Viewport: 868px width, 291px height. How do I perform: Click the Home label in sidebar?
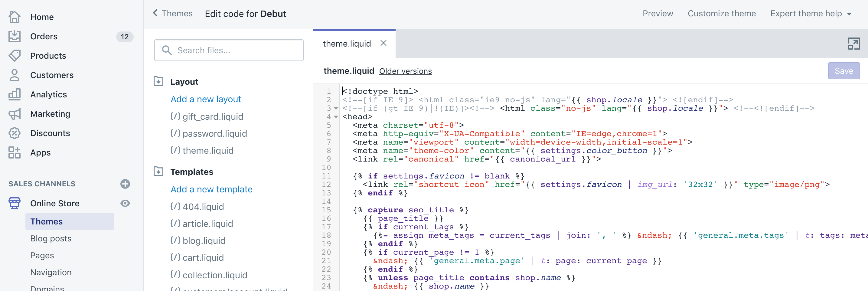[42, 17]
